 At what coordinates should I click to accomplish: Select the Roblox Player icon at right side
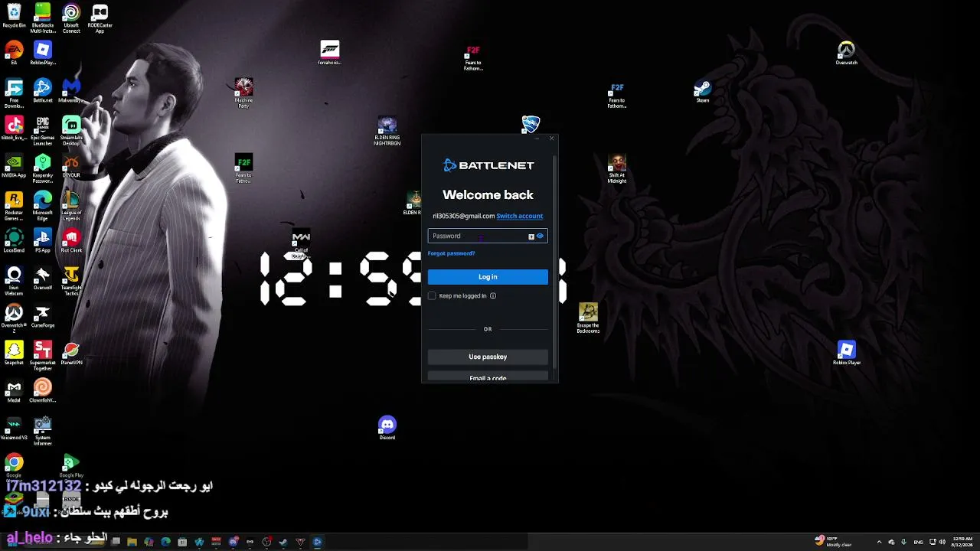coord(846,353)
